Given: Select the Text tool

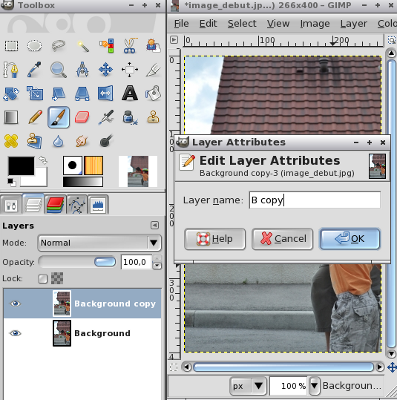Looking at the screenshot, I should coord(130,93).
